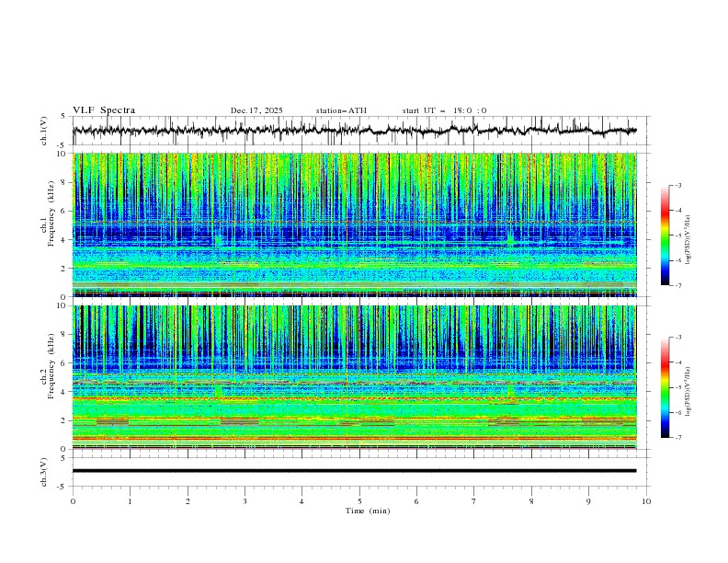Viewport: 728px width, 563px height.
Task: Click the "ch.1(V)" axis label
Action: pyautogui.click(x=44, y=131)
